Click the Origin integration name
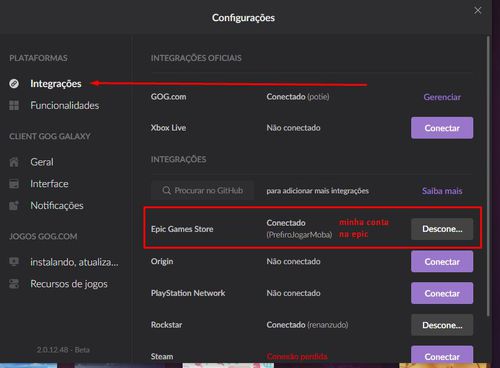 pyautogui.click(x=162, y=261)
